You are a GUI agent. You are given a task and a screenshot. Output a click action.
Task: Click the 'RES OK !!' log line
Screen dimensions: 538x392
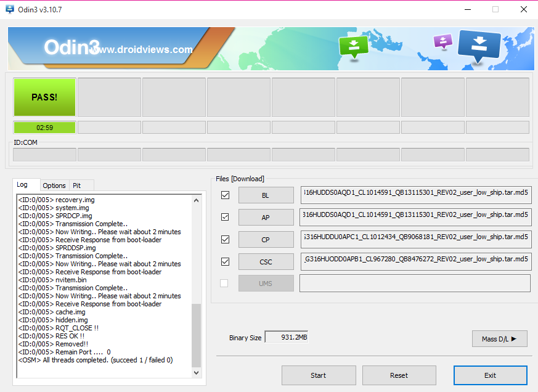(x=52, y=336)
